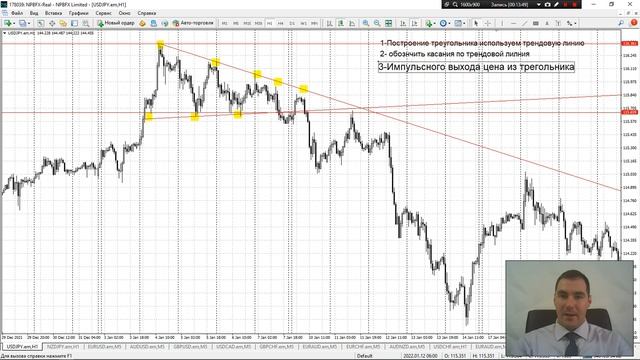Viewport: 640px width, 360px height.
Task: Switch to the EURUSD.ecn,M5 chart tab
Action: tap(104, 347)
